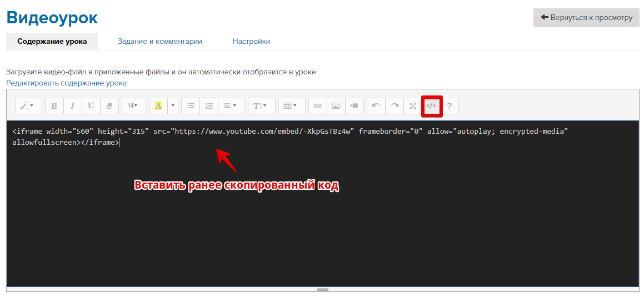The image size is (644, 298).
Task: Click the redo arrow icon
Action: point(395,106)
